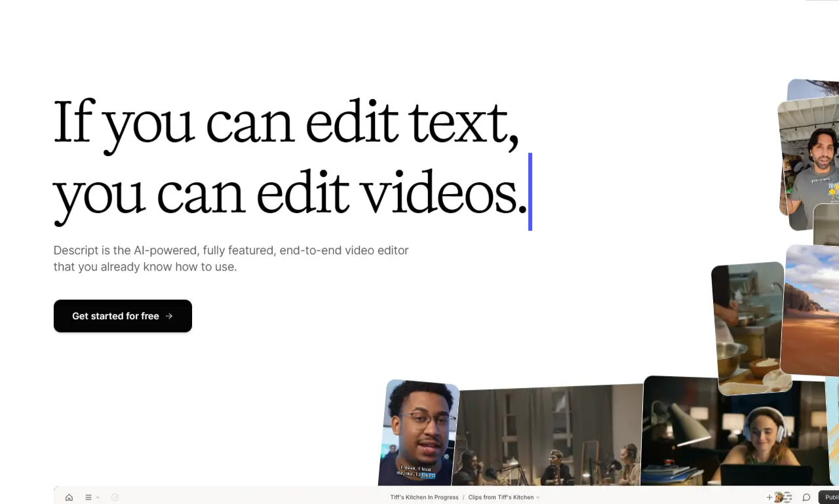Image resolution: width=839 pixels, height=504 pixels.
Task: Open the home icon in the editor bar
Action: [x=69, y=497]
